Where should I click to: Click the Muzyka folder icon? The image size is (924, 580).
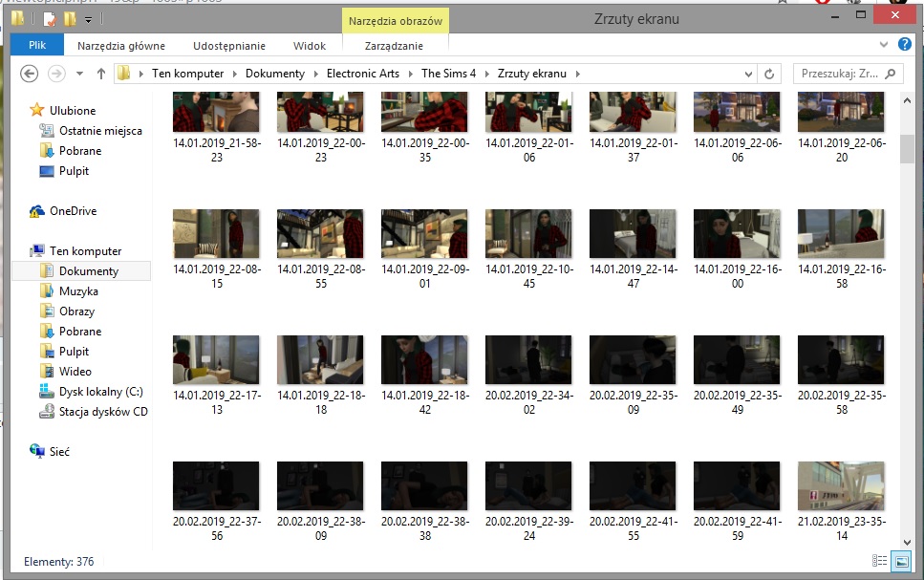tap(47, 290)
